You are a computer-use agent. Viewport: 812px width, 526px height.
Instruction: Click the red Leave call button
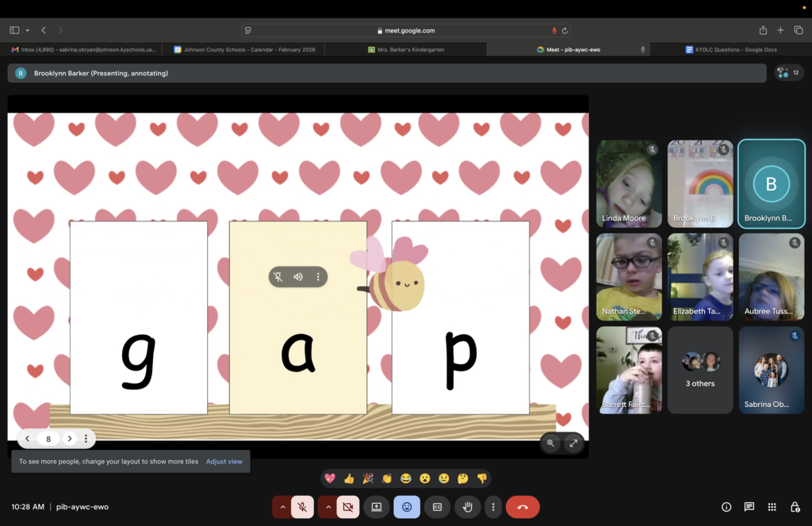pos(522,507)
